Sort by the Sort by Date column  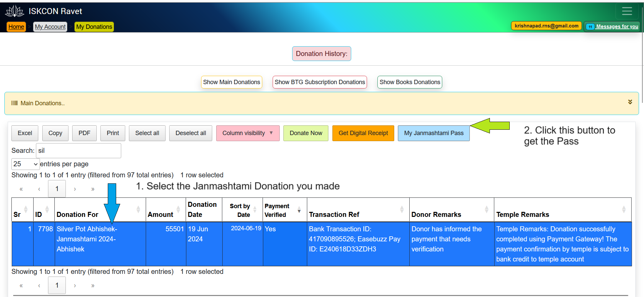242,210
